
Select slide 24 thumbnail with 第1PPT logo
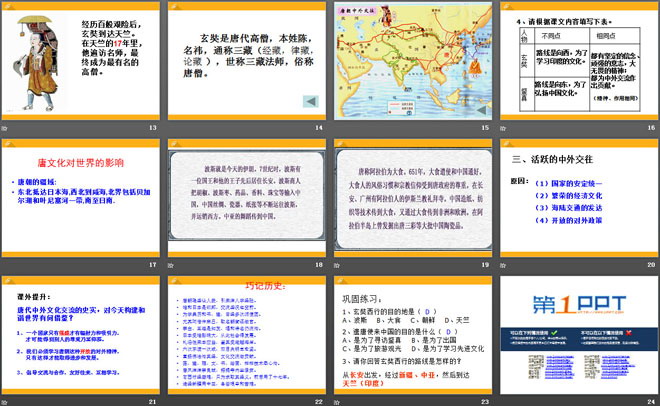[x=579, y=335]
